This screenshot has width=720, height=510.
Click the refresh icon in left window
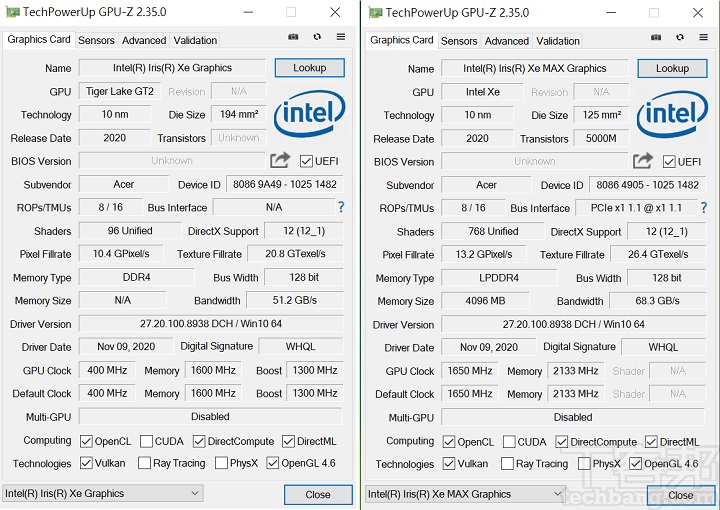(x=317, y=37)
